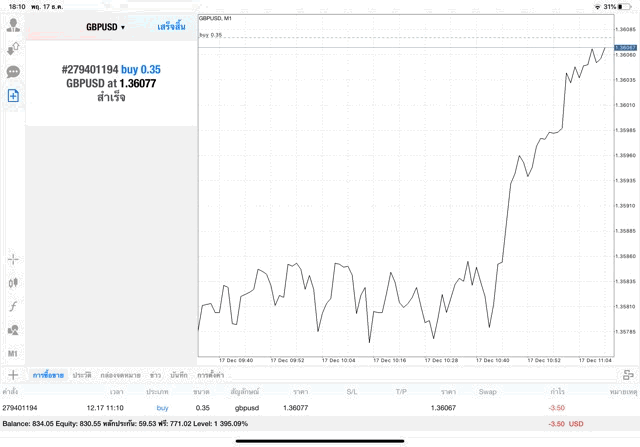Image resolution: width=640 pixels, height=447 pixels.
Task: Click the 0.35 volume cell in the order row
Action: point(202,408)
